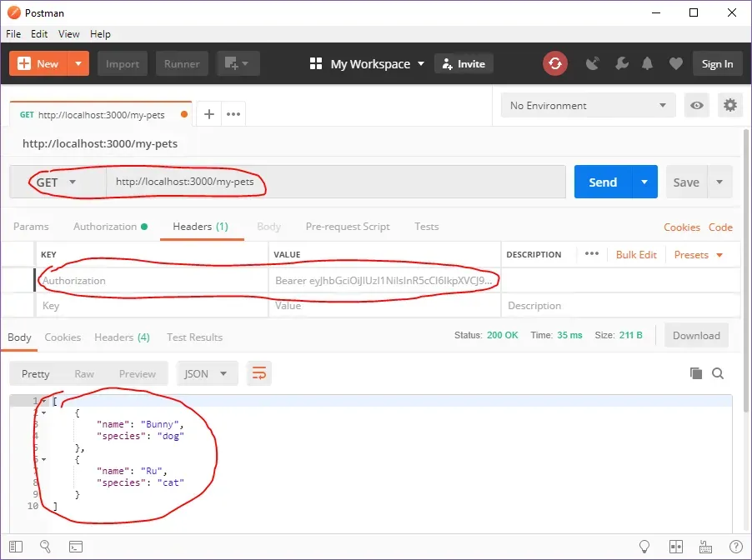Click the request URL input field
The height and width of the screenshot is (560, 752).
click(x=333, y=182)
